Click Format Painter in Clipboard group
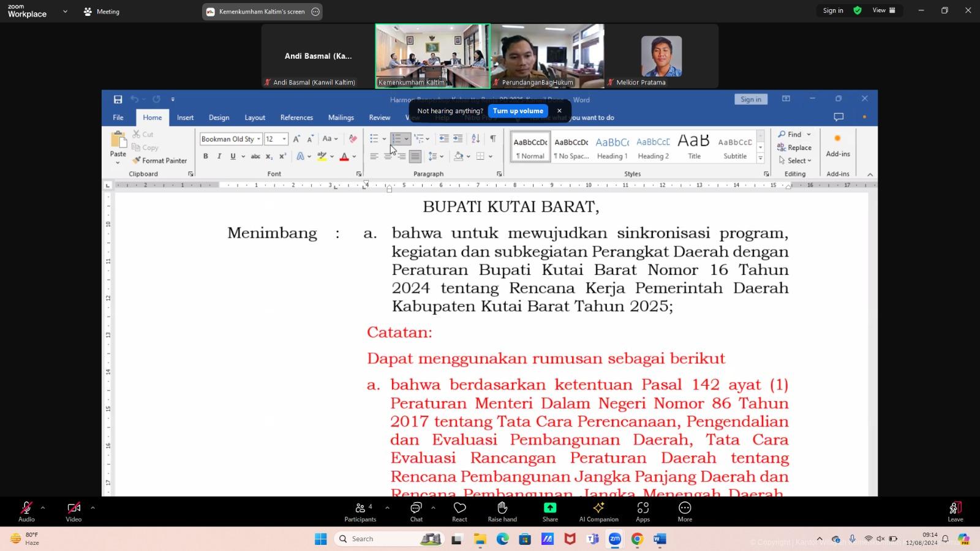Image resolution: width=980 pixels, height=551 pixels. 159,160
